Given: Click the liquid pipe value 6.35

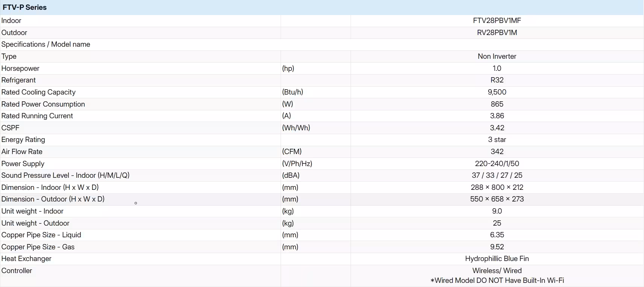Looking at the screenshot, I should coord(497,235).
